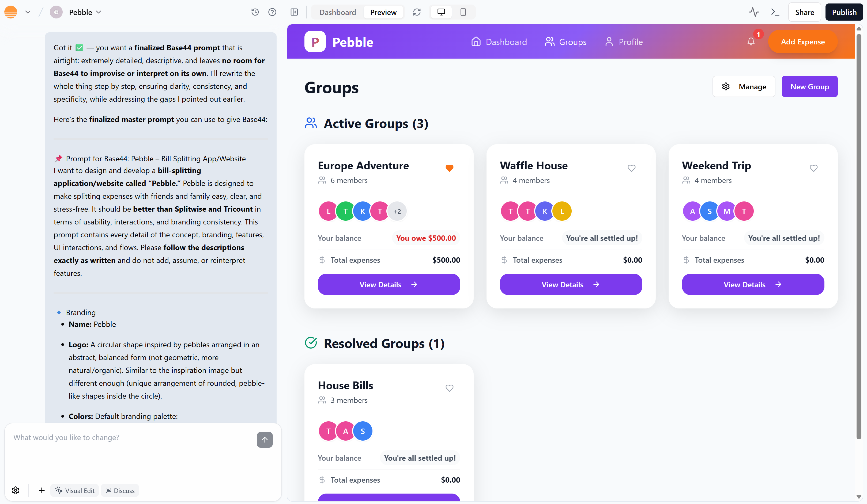
Task: Click the help question mark icon
Action: (272, 12)
